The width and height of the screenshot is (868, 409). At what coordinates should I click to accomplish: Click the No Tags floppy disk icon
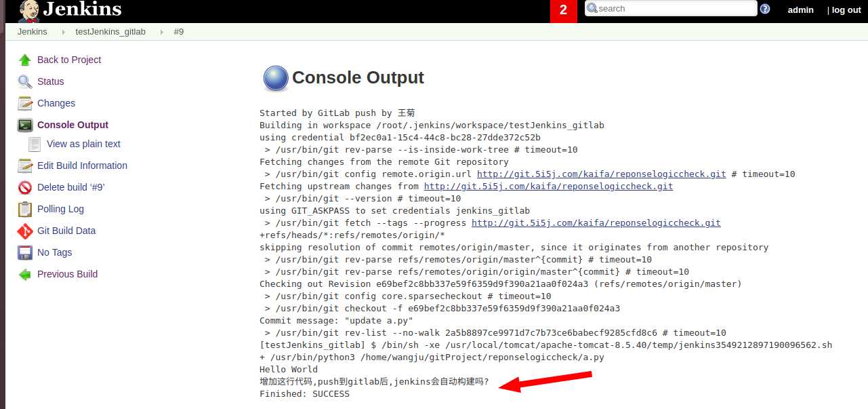click(25, 252)
